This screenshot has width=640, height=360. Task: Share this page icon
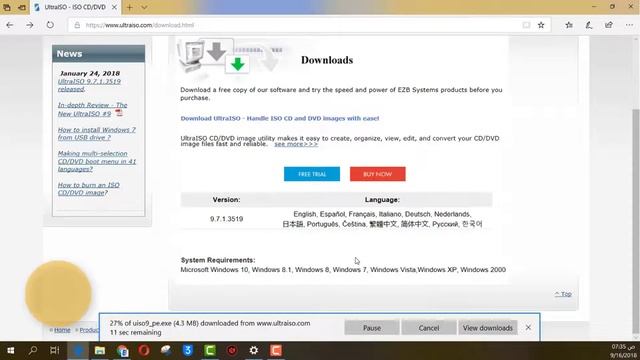(609, 25)
